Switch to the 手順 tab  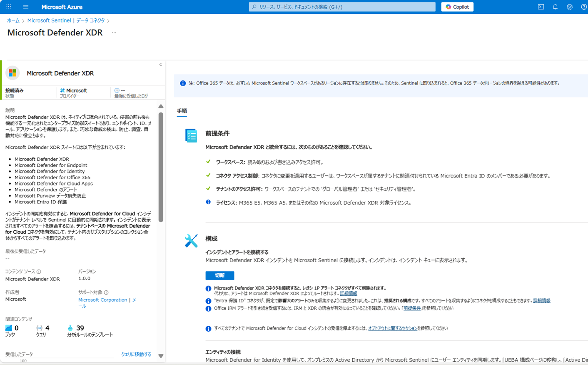tap(182, 112)
